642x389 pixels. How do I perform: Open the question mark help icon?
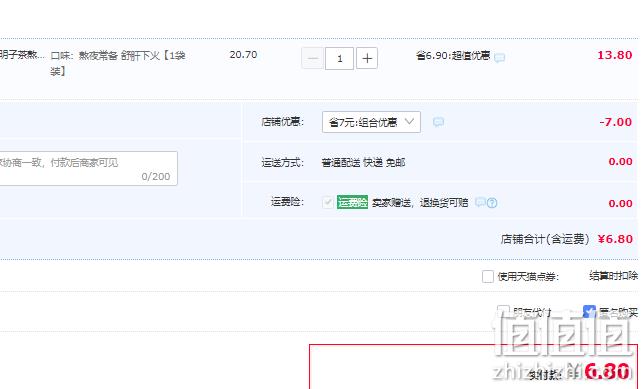pyautogui.click(x=492, y=203)
